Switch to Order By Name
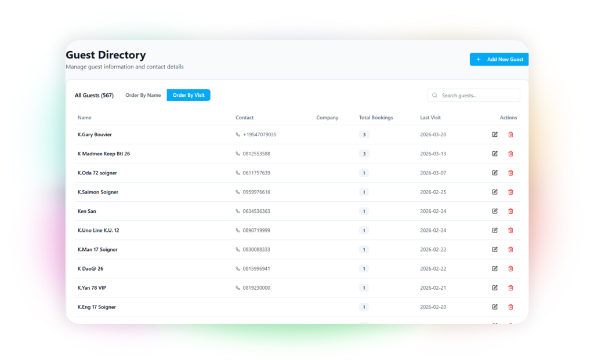This screenshot has height=364, width=594. coord(143,95)
